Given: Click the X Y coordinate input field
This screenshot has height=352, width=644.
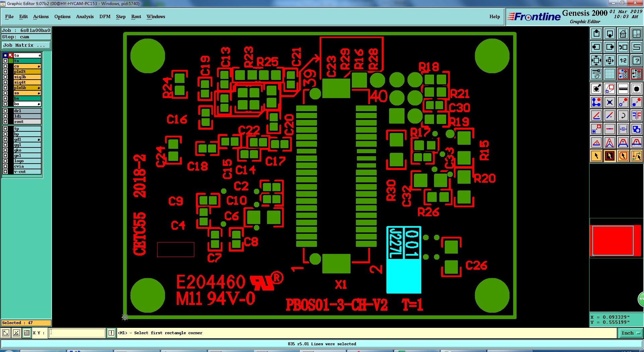Looking at the screenshot, I should [x=77, y=333].
